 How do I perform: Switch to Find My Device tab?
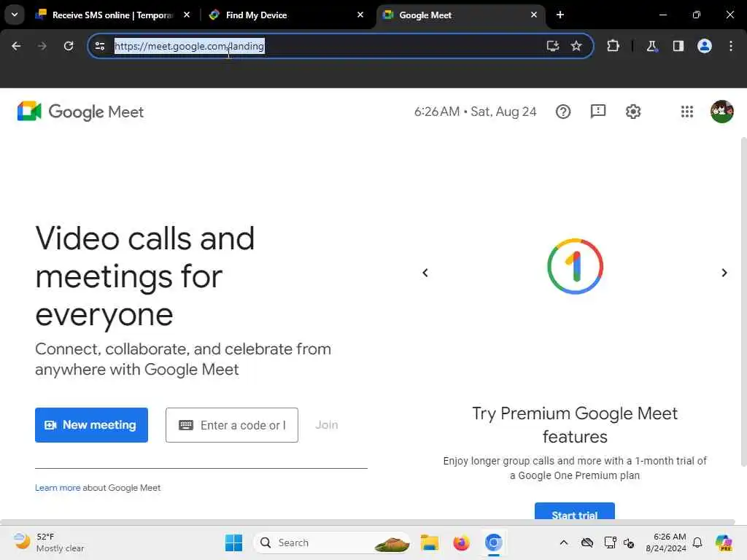[x=286, y=15]
